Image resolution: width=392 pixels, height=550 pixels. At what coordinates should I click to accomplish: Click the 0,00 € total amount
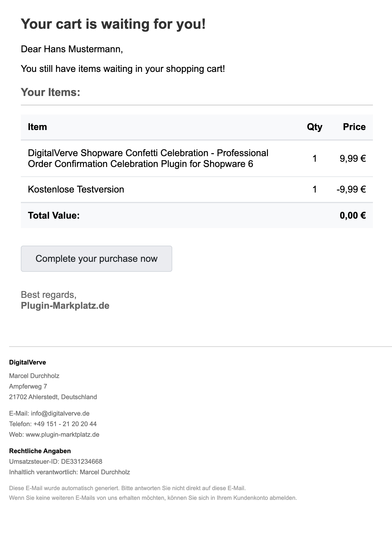click(x=353, y=215)
